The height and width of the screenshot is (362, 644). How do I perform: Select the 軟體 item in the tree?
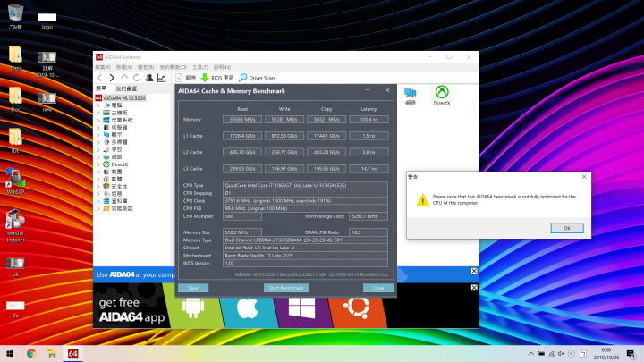pyautogui.click(x=113, y=180)
